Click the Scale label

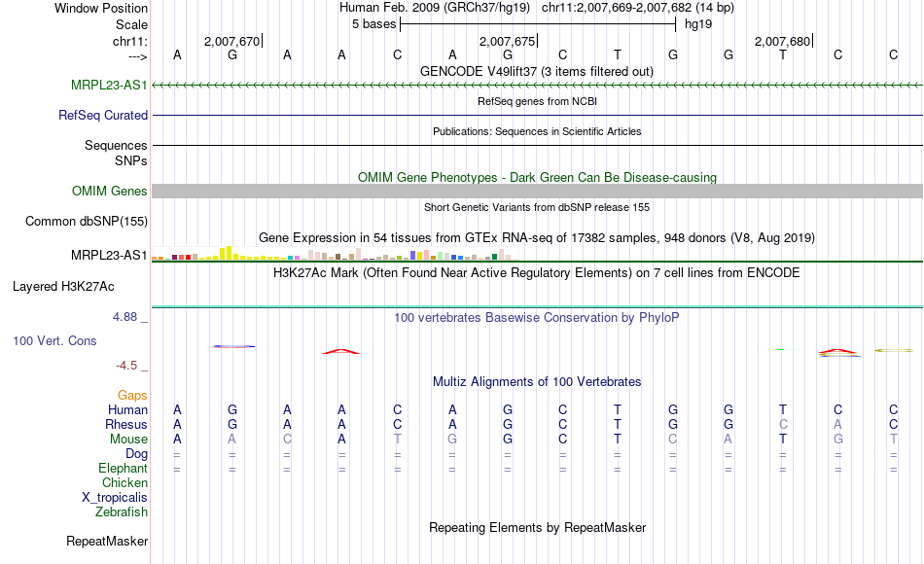point(131,24)
